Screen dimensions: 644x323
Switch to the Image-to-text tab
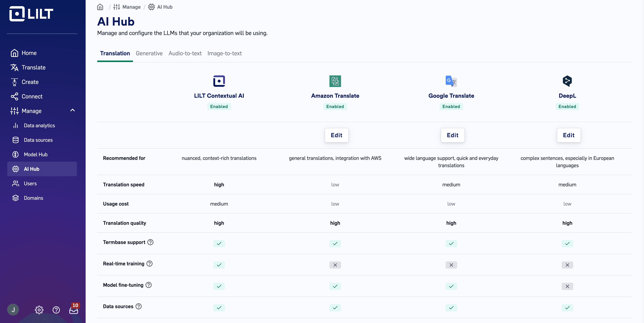[x=225, y=53]
